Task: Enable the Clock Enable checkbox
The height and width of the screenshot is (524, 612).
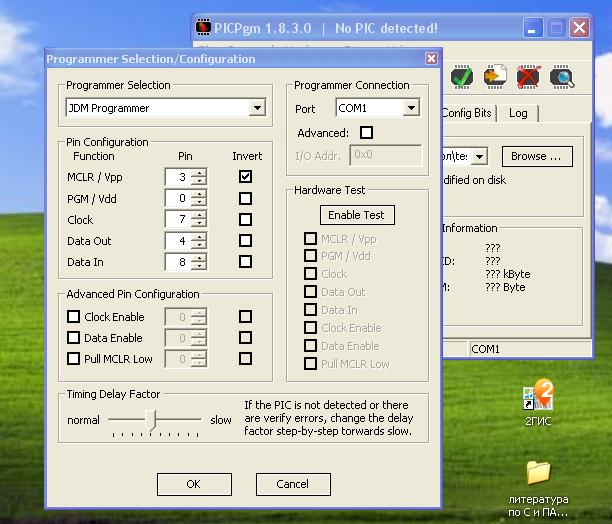Action: pyautogui.click(x=73, y=316)
